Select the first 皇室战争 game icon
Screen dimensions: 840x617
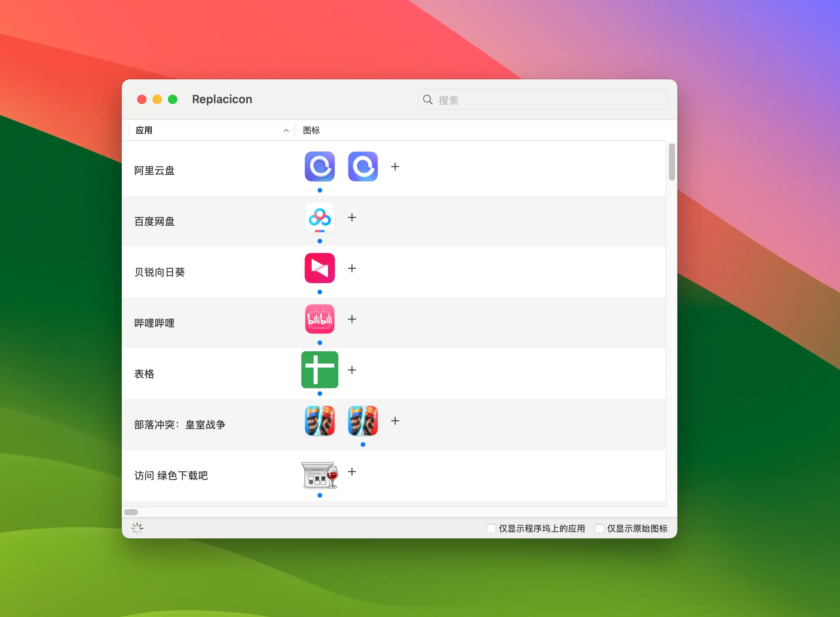coord(319,421)
